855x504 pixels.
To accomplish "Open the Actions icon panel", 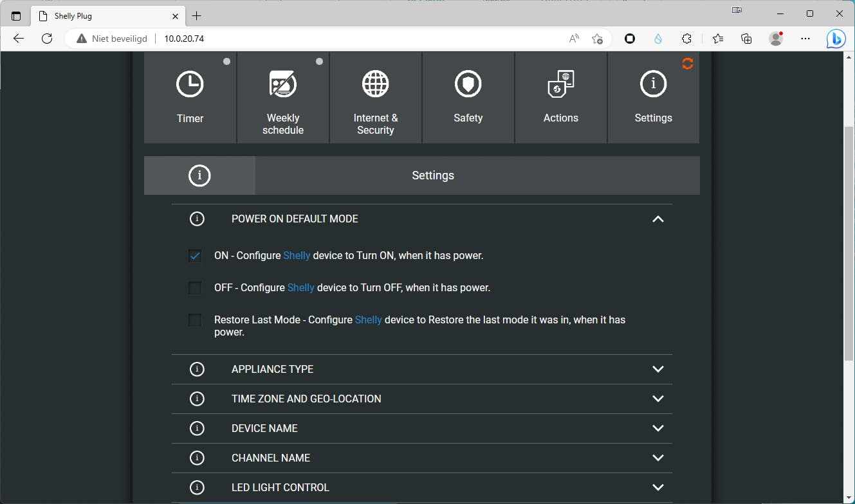I will coord(560,85).
